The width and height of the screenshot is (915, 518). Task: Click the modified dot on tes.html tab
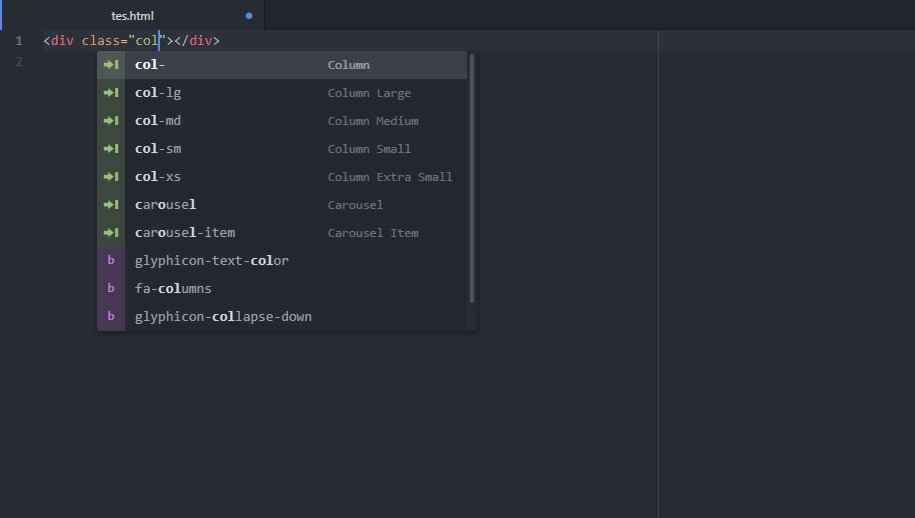coord(249,16)
